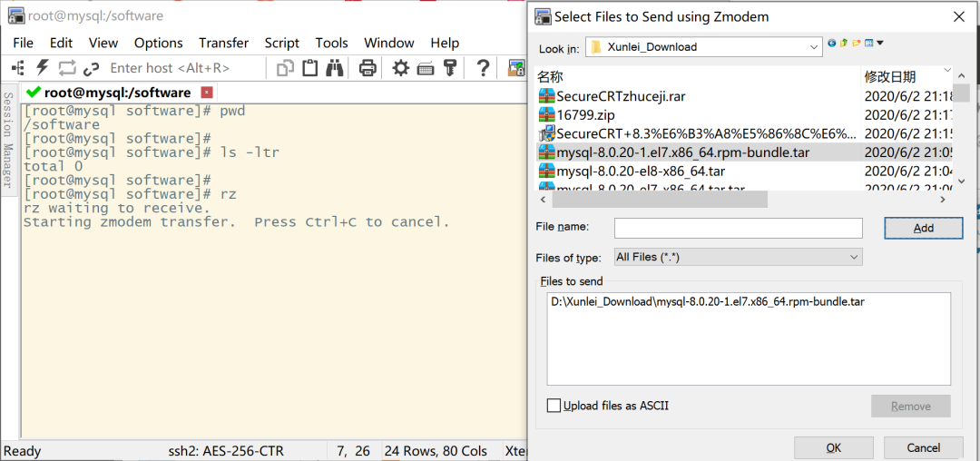Image resolution: width=980 pixels, height=461 pixels.
Task: Click the Quick Connect lightning icon
Action: (42, 67)
